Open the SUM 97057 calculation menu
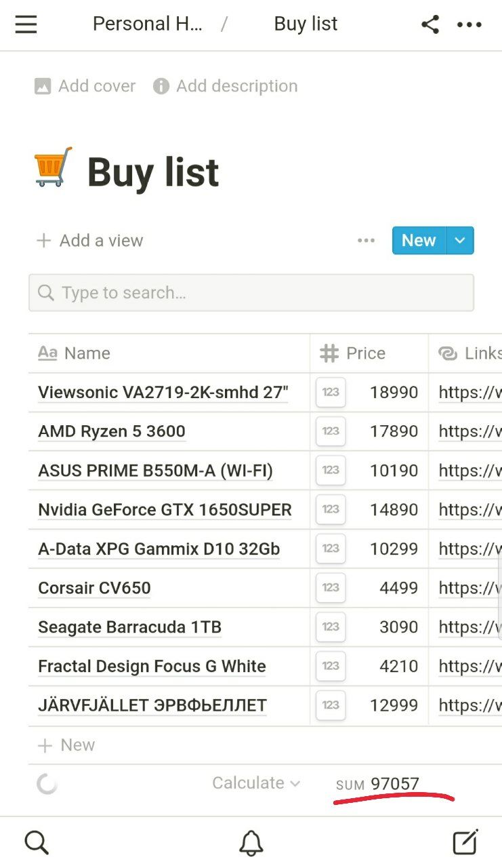The image size is (502, 868). pyautogui.click(x=377, y=785)
